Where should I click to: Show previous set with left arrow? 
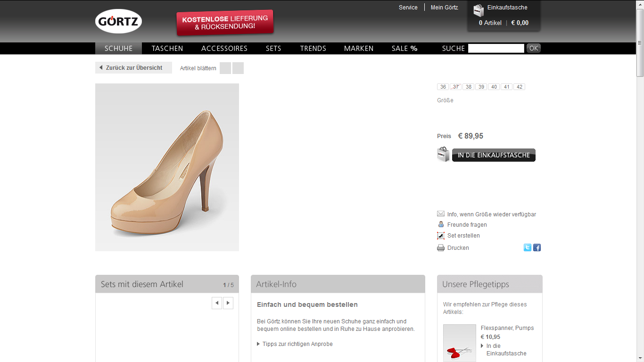[217, 303]
